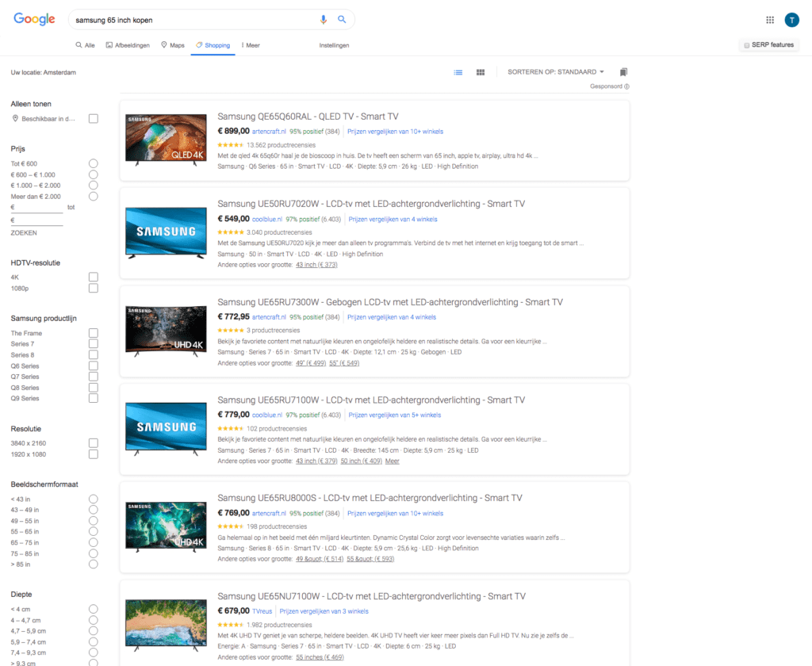Screen dimensions: 812x666
Task: Open the account avatar 'T'
Action: click(x=792, y=20)
